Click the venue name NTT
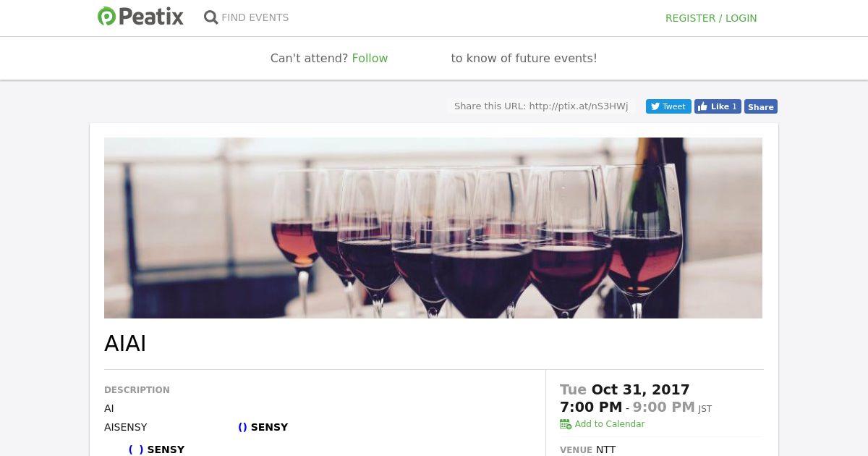This screenshot has height=456, width=868. [x=605, y=449]
